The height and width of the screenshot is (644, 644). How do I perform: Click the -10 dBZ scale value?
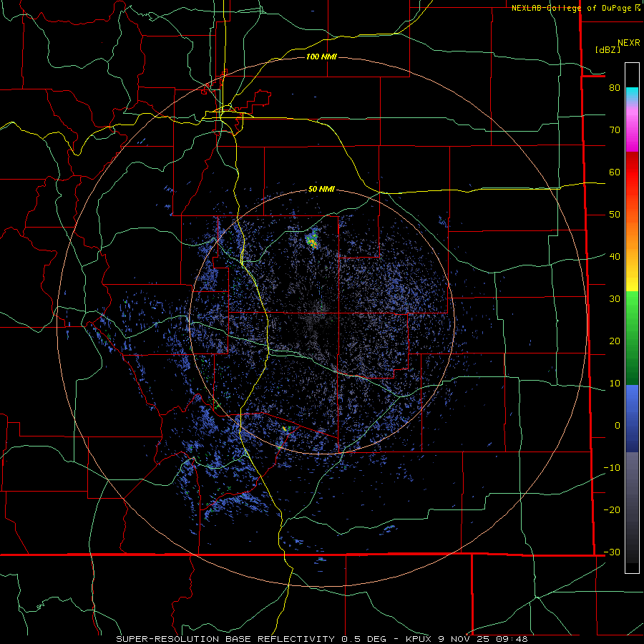(612, 467)
